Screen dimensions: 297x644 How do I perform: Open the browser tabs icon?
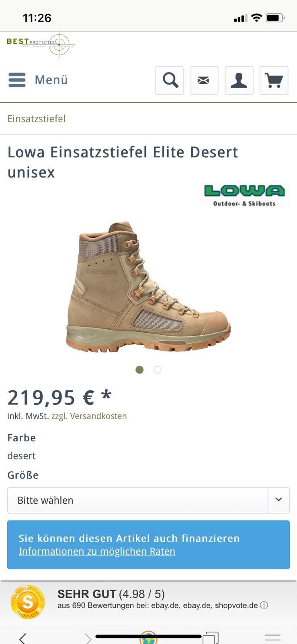[211, 638]
